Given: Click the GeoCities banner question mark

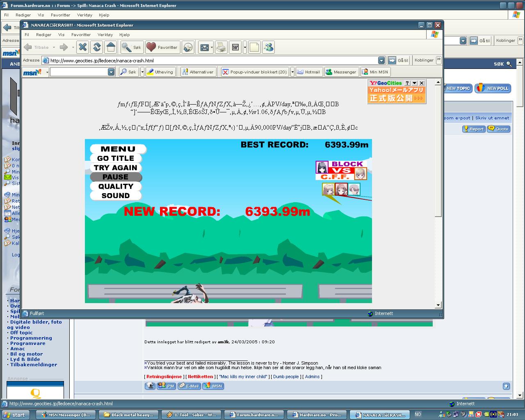Looking at the screenshot, I should (408, 83).
